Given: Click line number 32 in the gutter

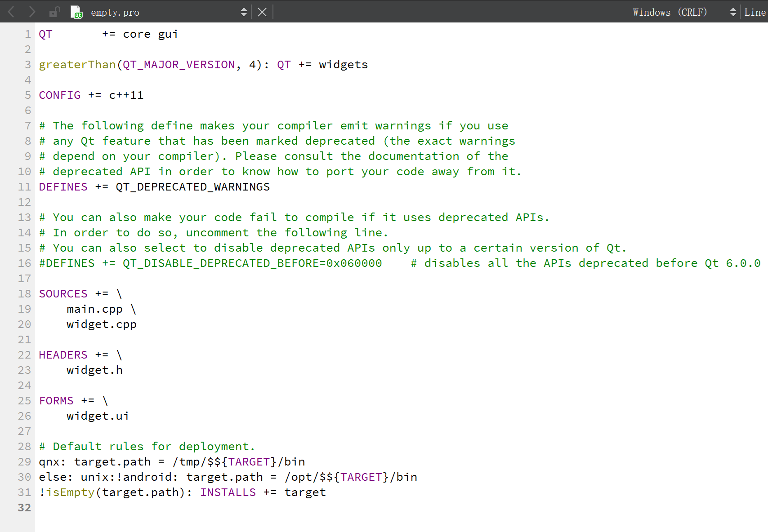Looking at the screenshot, I should (24, 508).
